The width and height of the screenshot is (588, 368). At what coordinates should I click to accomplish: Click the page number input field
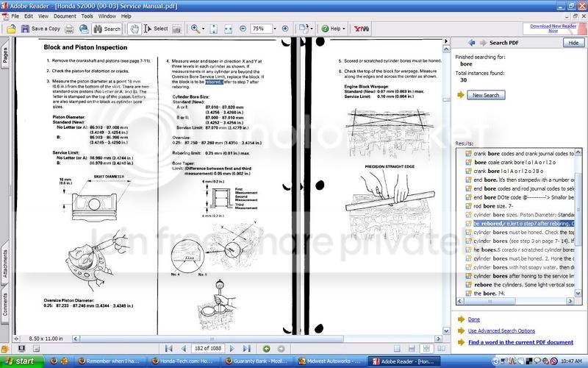[208, 348]
